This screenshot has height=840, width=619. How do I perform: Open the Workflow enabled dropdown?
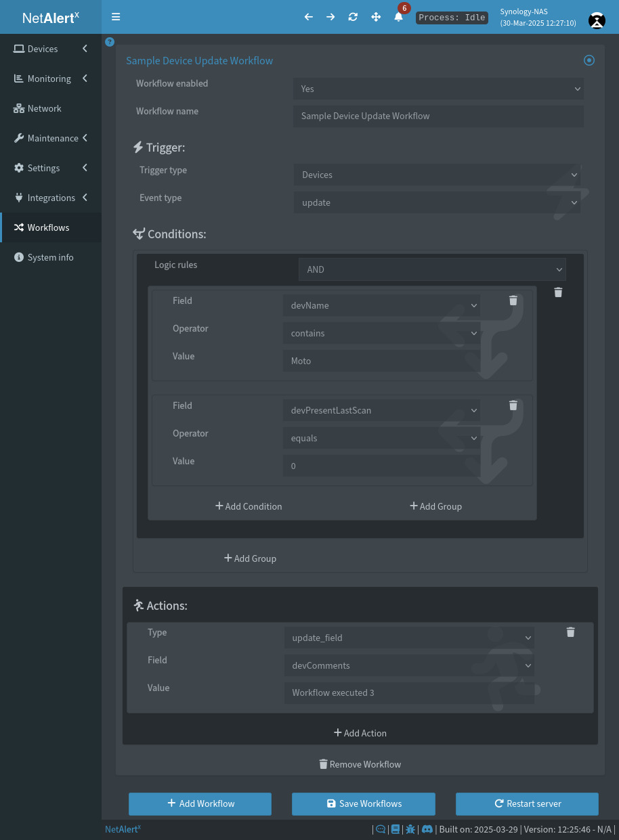(x=437, y=89)
